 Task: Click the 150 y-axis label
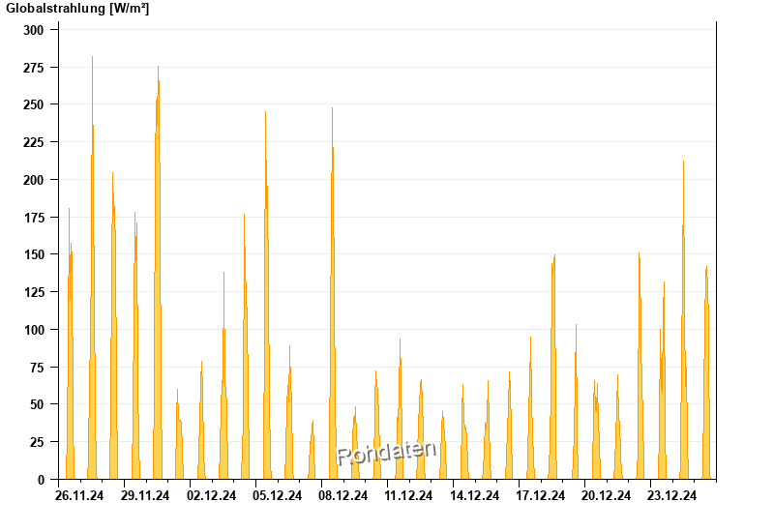pyautogui.click(x=34, y=254)
